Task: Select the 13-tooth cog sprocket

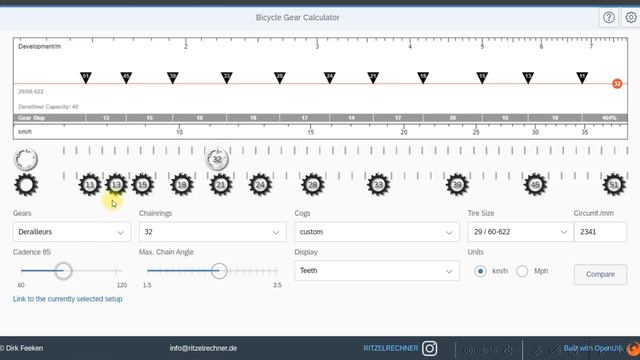Action: 116,185
